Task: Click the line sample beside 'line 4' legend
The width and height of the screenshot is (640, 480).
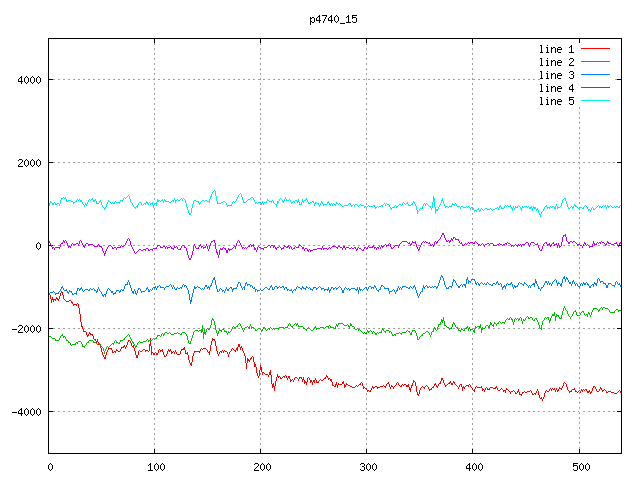Action: [596, 88]
